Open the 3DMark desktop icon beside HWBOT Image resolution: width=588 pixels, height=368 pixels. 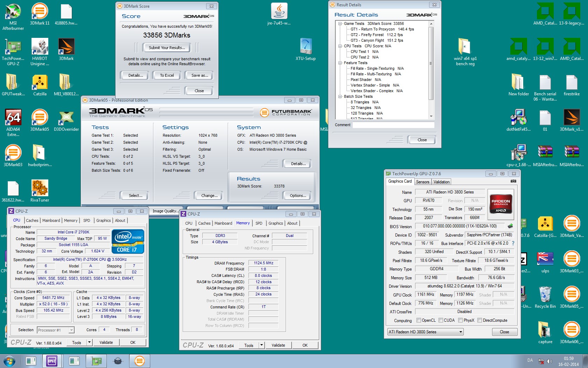pyautogui.click(x=66, y=49)
